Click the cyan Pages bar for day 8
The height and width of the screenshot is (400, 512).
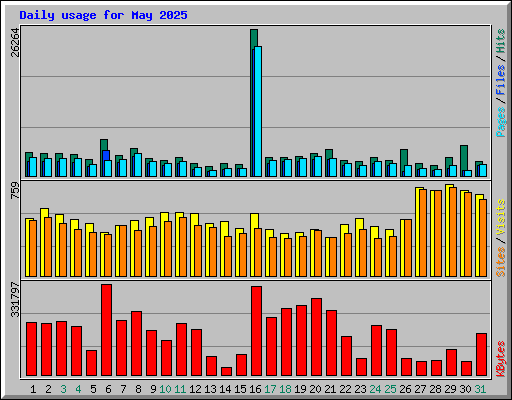pyautogui.click(x=138, y=165)
